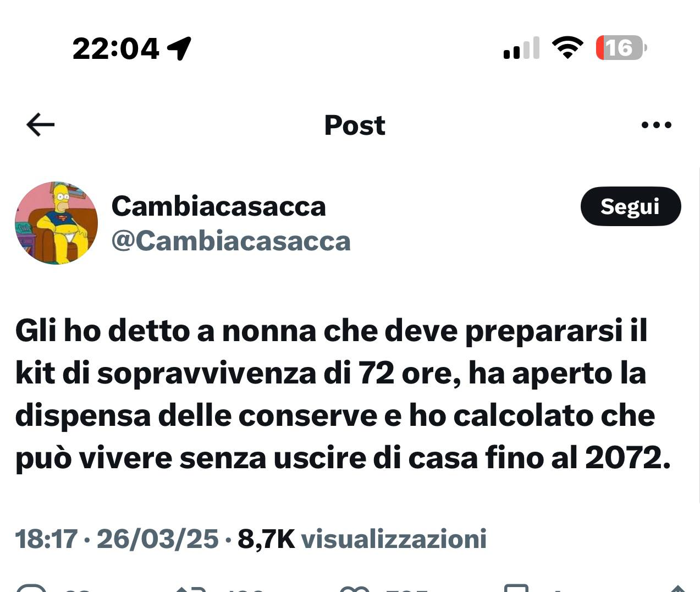Open the Cambiacasacca display name profile
This screenshot has width=700, height=592.
tap(219, 206)
